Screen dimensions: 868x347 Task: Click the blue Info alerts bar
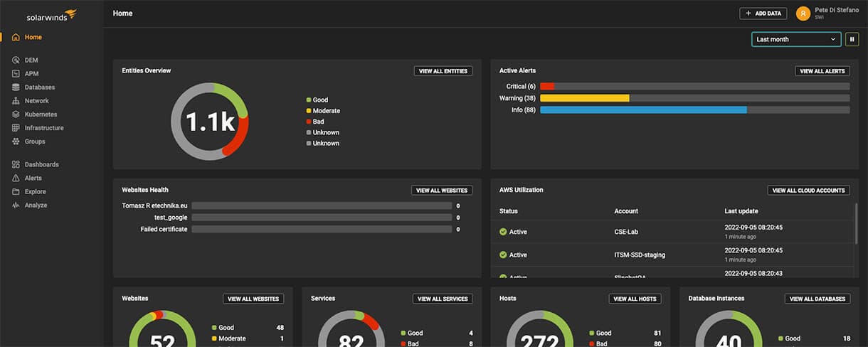coord(643,110)
